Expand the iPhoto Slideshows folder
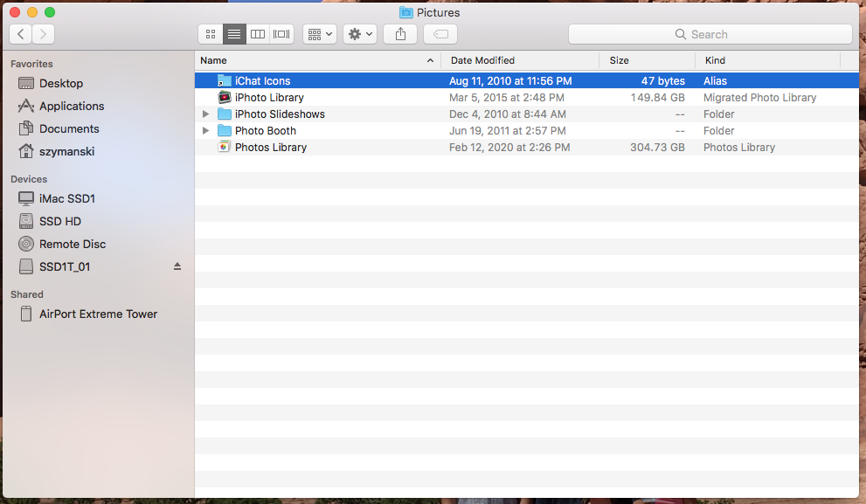This screenshot has height=504, width=866. click(x=205, y=114)
